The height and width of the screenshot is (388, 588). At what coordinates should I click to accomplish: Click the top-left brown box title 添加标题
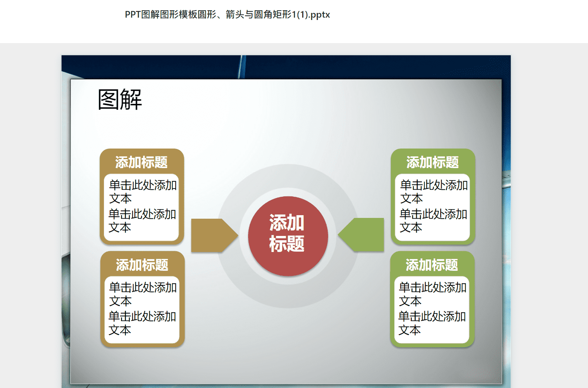point(142,162)
